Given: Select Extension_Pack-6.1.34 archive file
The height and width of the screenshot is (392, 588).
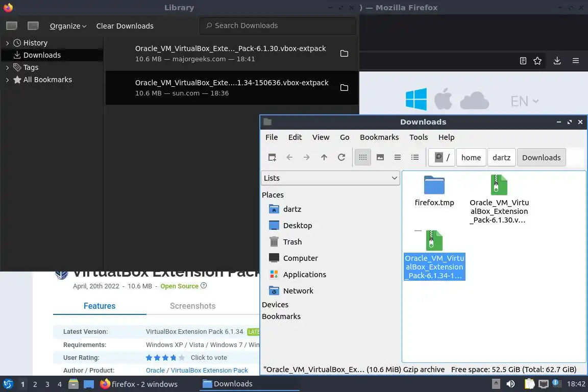Looking at the screenshot, I should 434,255.
